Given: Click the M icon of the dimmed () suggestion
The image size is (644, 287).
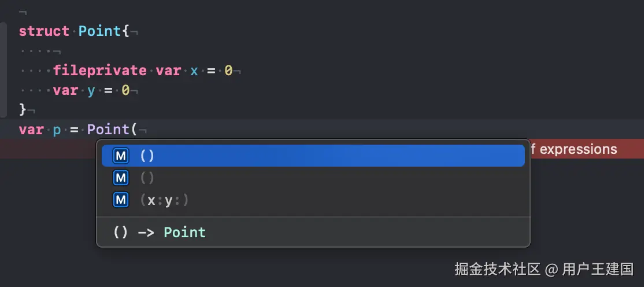Looking at the screenshot, I should click(120, 178).
